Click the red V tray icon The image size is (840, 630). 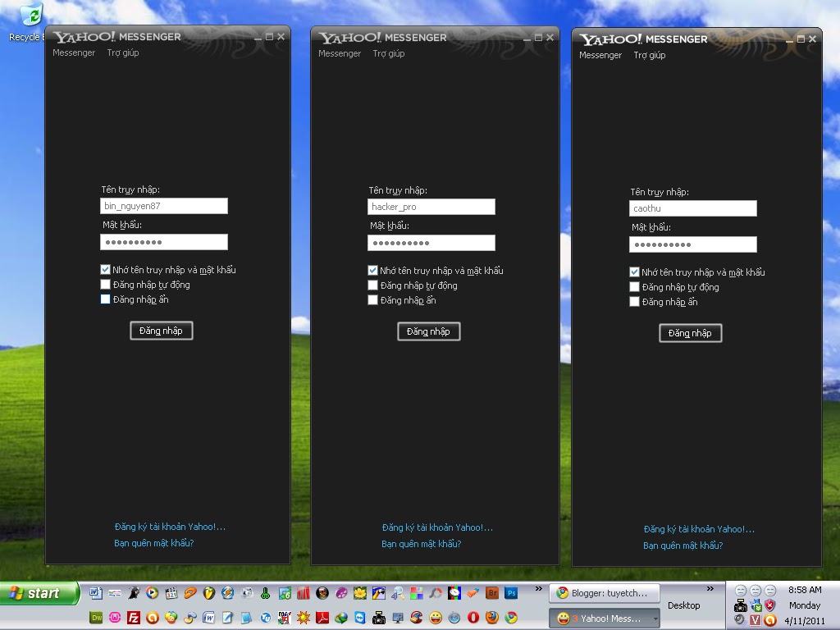pos(756,620)
